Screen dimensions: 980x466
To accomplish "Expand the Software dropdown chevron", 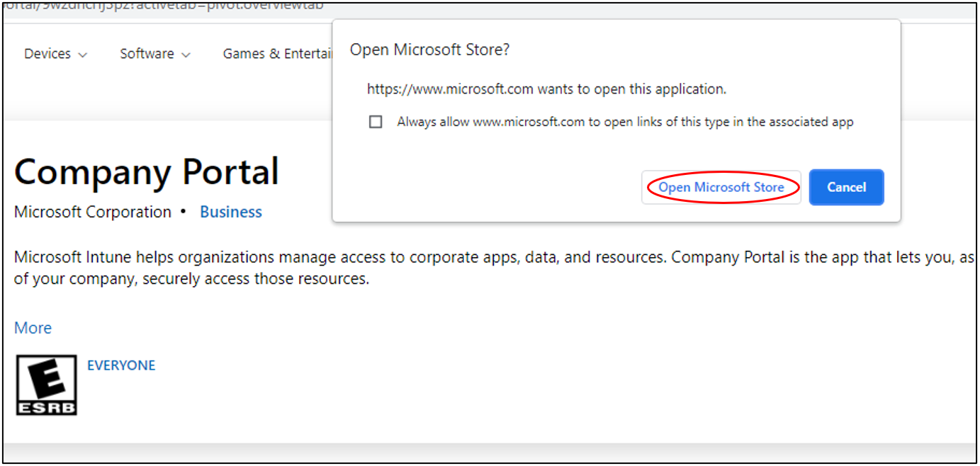I will [186, 55].
